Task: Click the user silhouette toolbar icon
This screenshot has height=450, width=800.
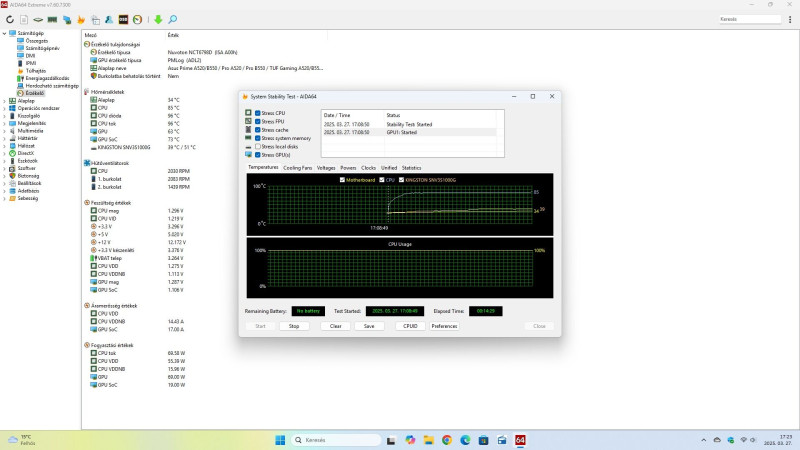Action: point(109,19)
